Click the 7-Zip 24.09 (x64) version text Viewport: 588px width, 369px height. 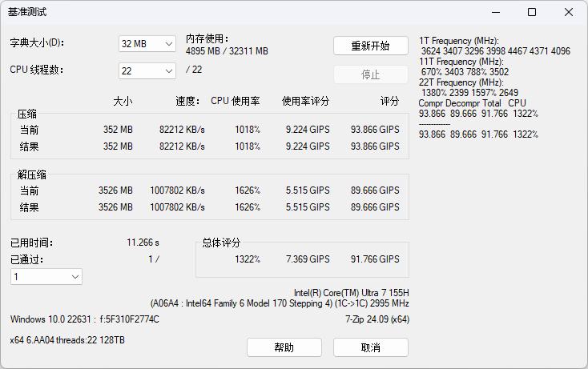pyautogui.click(x=377, y=319)
